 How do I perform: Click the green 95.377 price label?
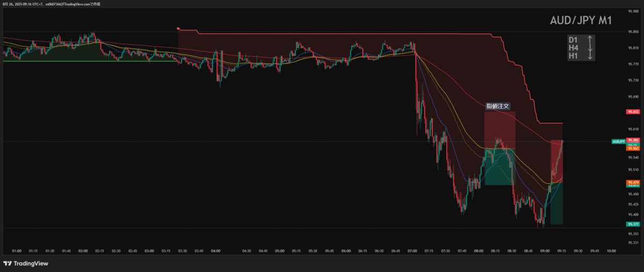(633, 224)
